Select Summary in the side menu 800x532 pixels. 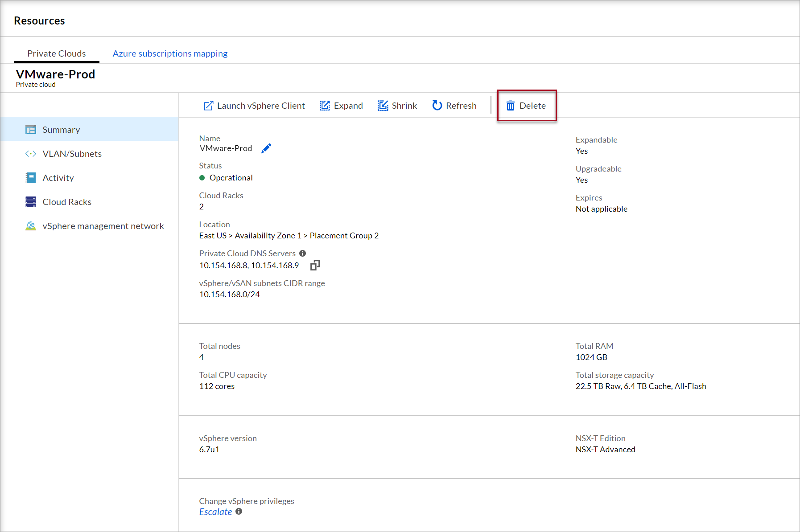click(90, 130)
